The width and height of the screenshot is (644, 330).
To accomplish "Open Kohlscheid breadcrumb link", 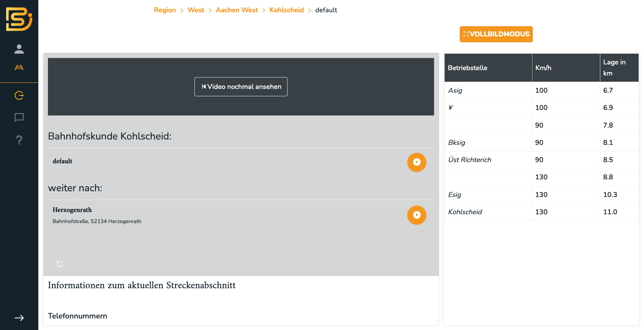I will point(286,10).
